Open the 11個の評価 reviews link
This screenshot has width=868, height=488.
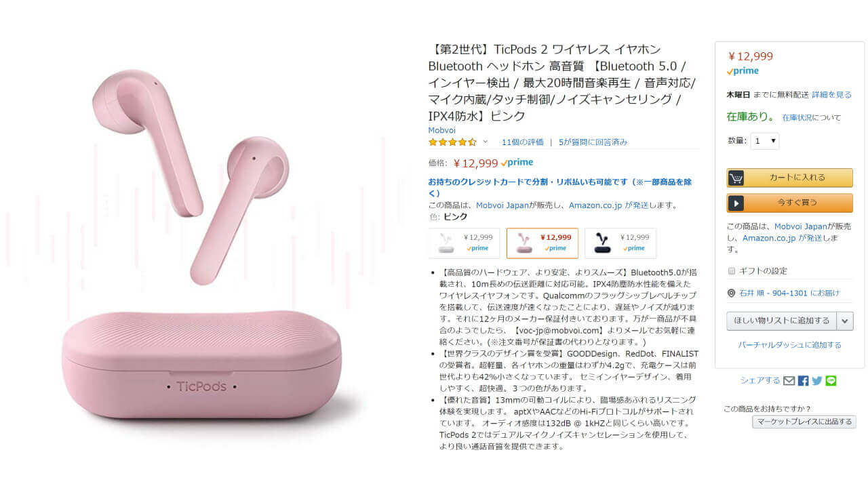(523, 142)
